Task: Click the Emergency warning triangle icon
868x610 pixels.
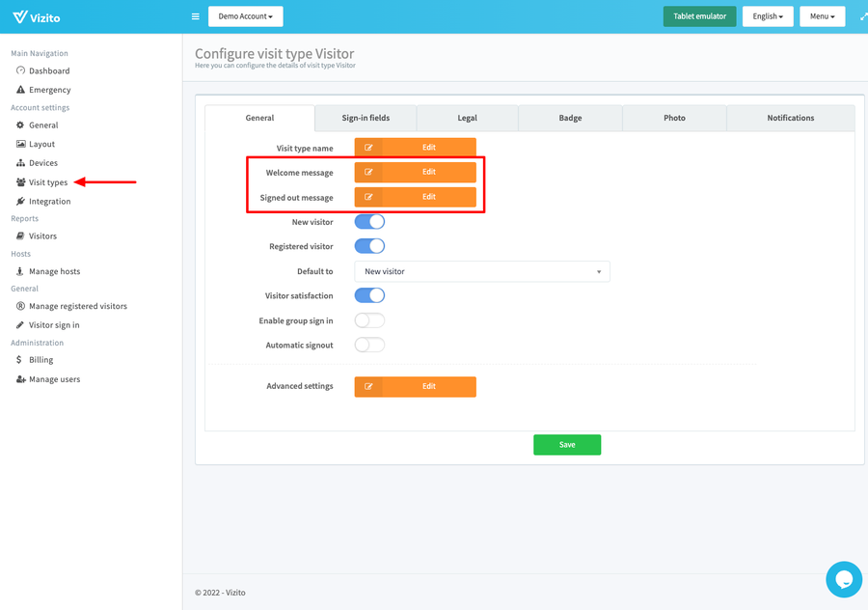Action: 20,90
